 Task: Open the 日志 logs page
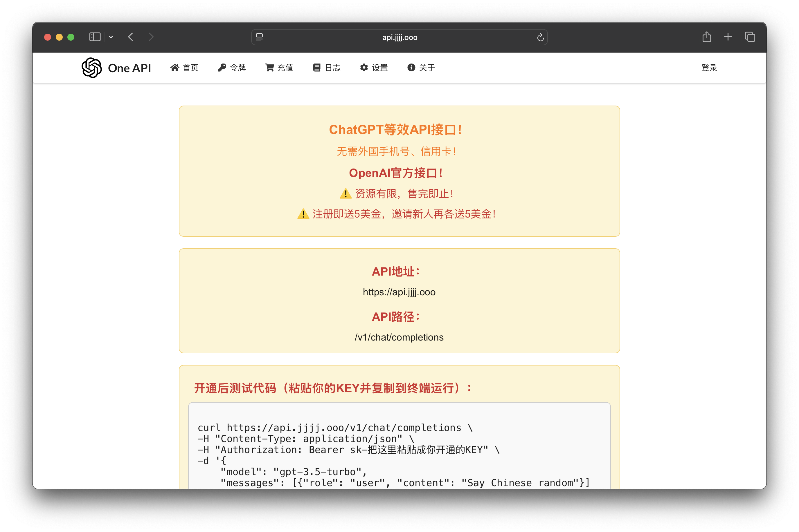pos(327,68)
